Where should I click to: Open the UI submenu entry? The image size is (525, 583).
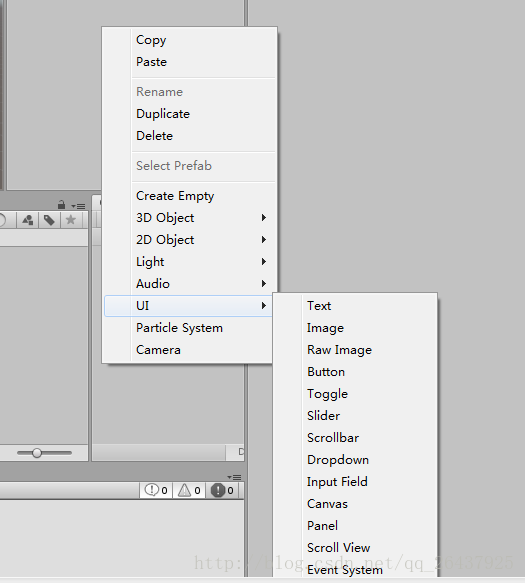[x=189, y=306]
